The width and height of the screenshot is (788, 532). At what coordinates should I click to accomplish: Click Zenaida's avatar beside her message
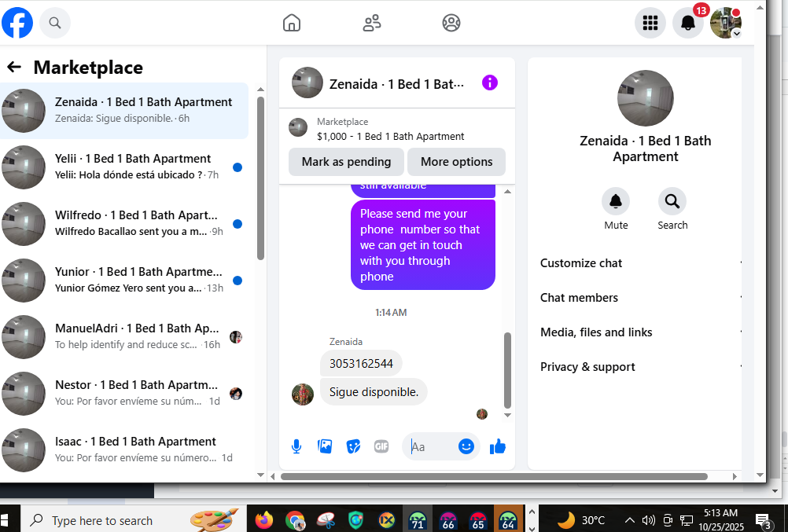303,394
